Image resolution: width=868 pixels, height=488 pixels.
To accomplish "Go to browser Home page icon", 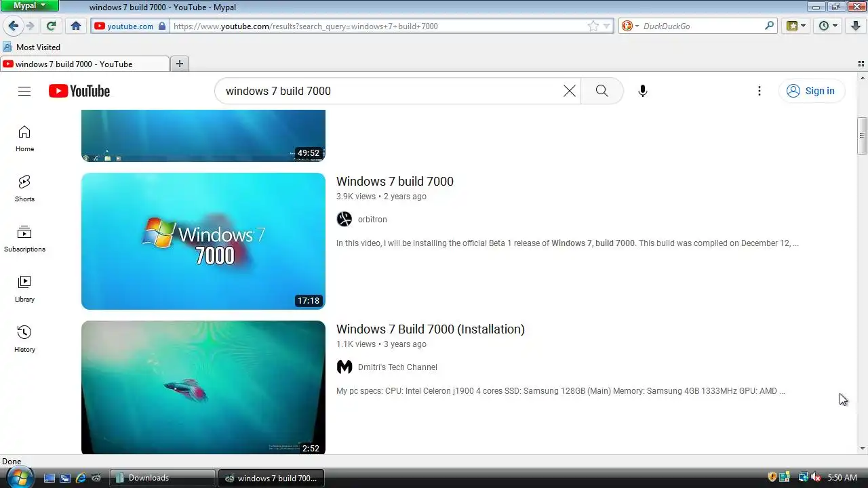I will tap(76, 26).
